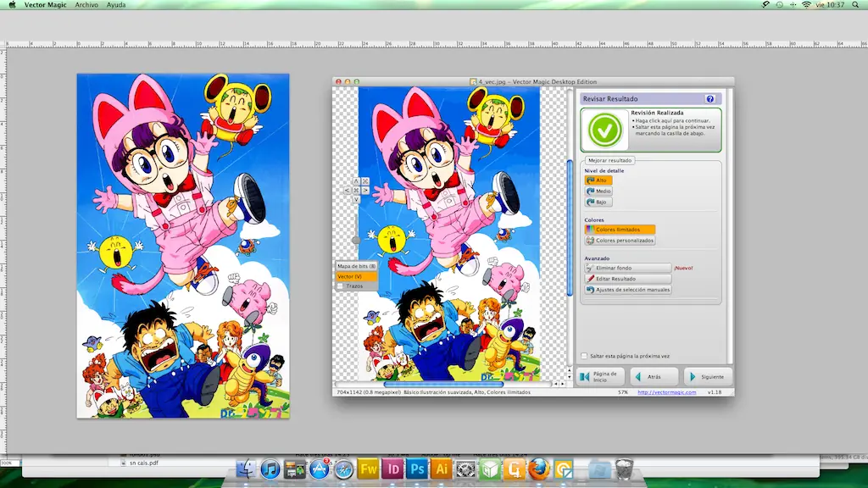Open Spotlight search in the menu bar

click(856, 4)
